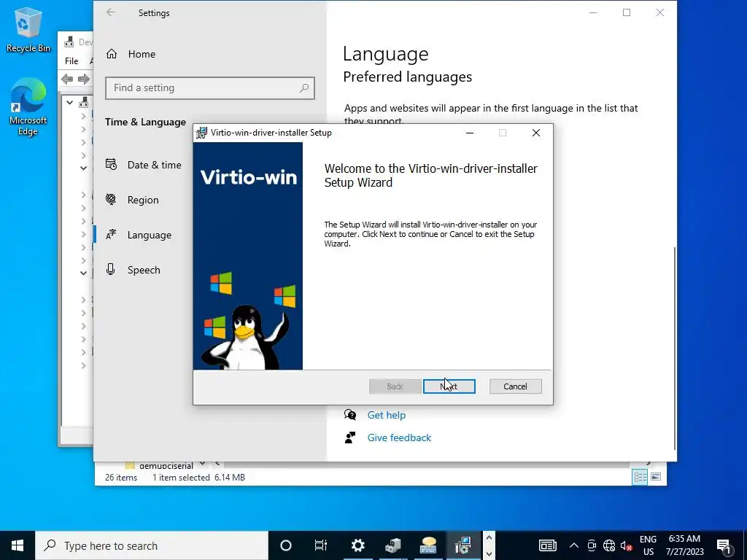This screenshot has width=747, height=560.
Task: Cancel the Virtio-win driver installer
Action: pyautogui.click(x=515, y=386)
